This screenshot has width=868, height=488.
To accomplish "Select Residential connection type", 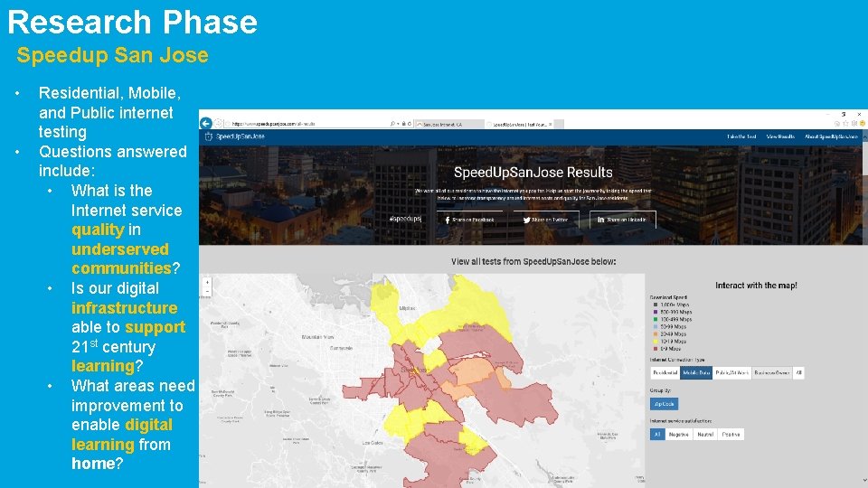I will [x=665, y=373].
